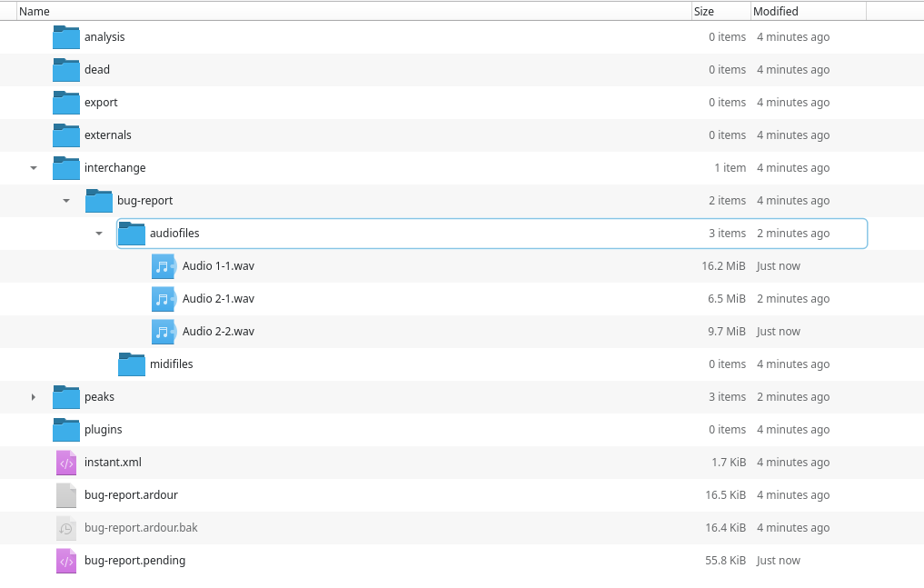Sort files by Size column header
The height and width of the screenshot is (588, 924).
[x=704, y=12]
